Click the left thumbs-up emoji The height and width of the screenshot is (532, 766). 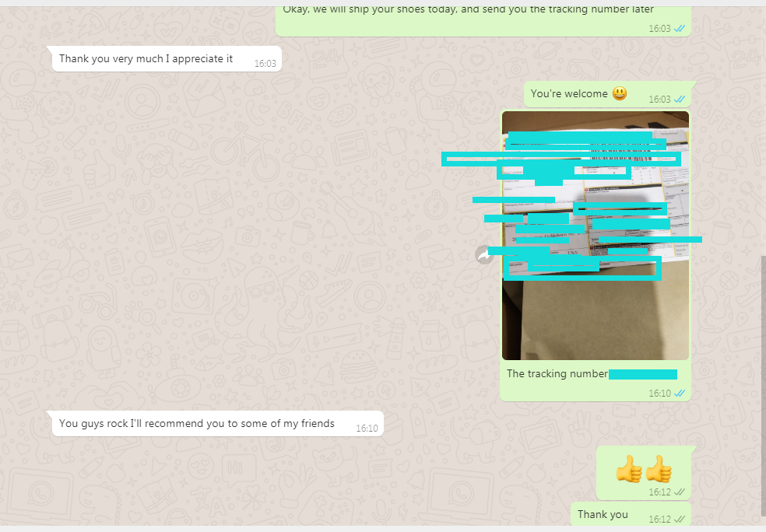(x=629, y=469)
